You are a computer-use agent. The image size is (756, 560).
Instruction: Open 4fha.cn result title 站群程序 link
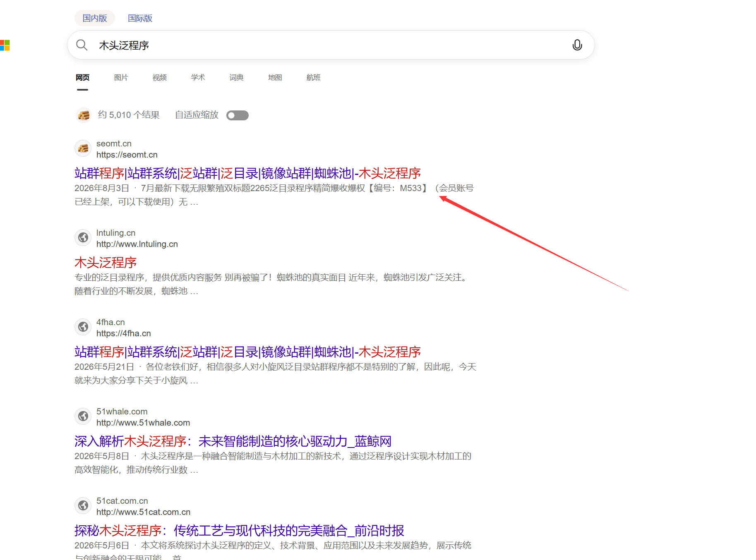[247, 352]
